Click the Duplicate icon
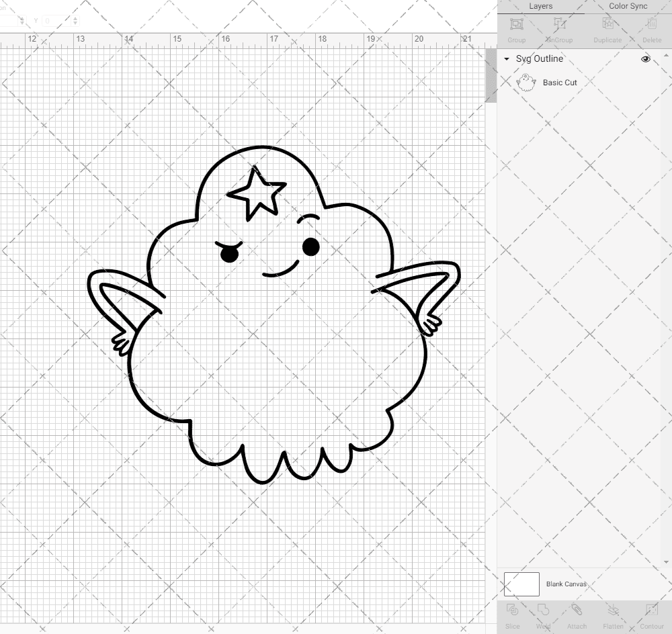This screenshot has width=672, height=634. (x=607, y=30)
